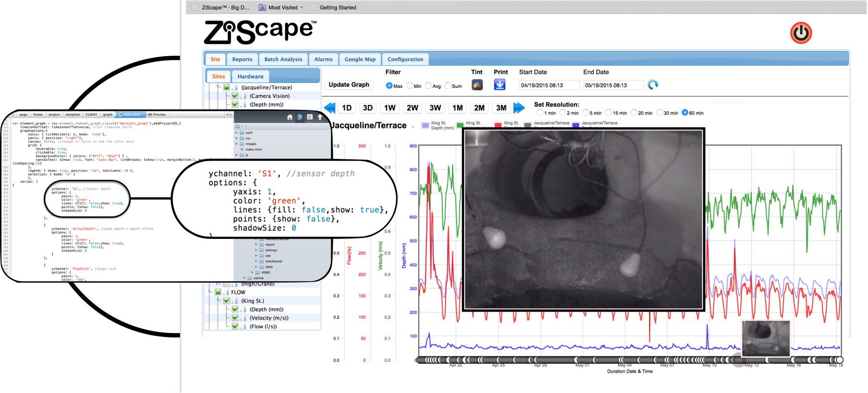This screenshot has width=868, height=393.
Task: Uncheck the Velocity (m/s) checkbox
Action: 235,318
